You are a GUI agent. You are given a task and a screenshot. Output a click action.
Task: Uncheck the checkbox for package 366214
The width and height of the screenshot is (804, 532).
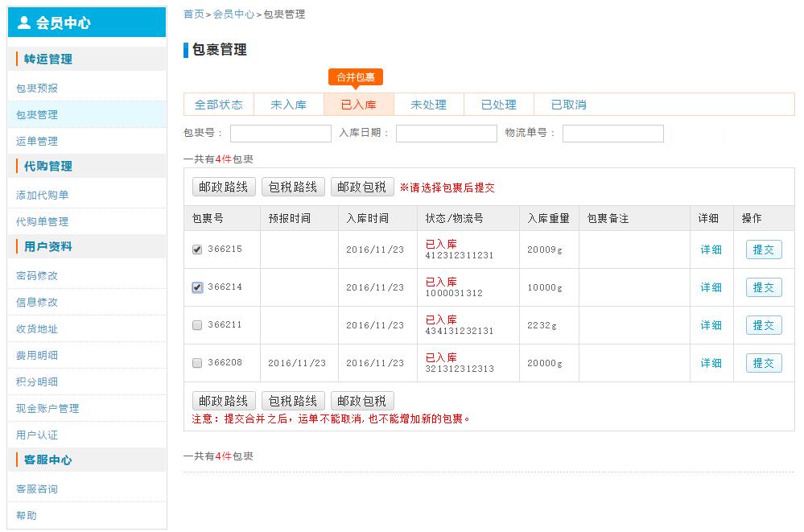[x=197, y=287]
